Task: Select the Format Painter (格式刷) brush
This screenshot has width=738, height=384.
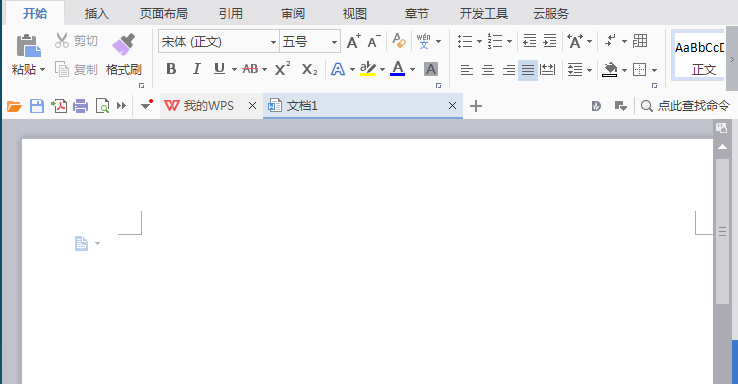Action: click(123, 44)
